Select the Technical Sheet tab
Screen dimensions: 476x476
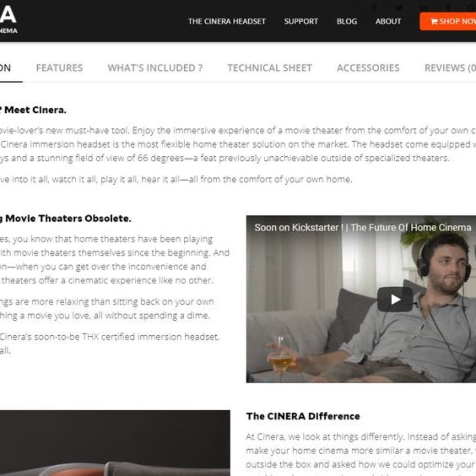(x=270, y=68)
